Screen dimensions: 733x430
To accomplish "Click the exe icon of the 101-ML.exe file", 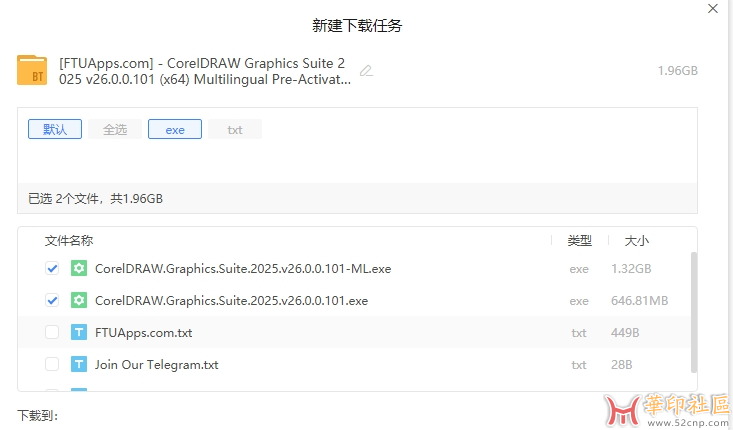I will tap(79, 268).
